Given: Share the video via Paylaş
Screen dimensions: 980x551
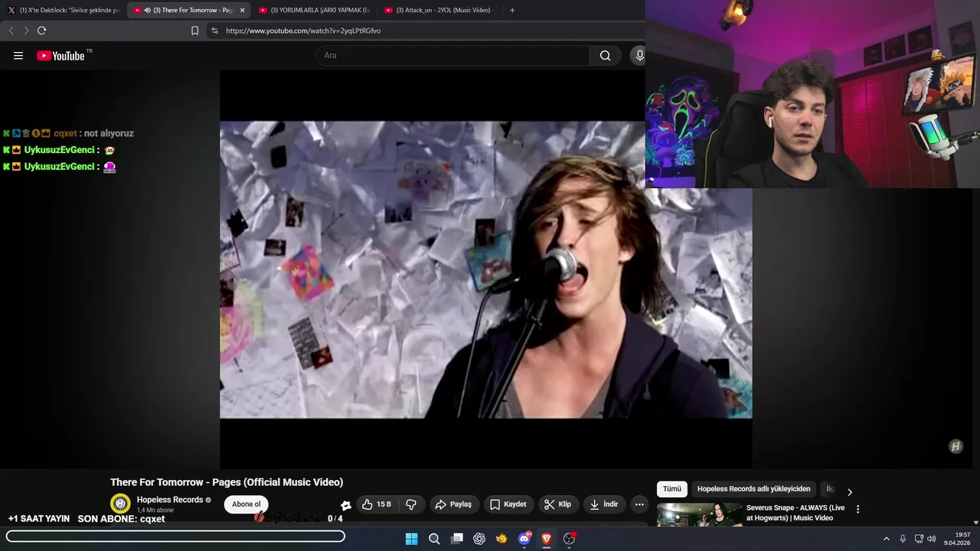Looking at the screenshot, I should point(453,504).
